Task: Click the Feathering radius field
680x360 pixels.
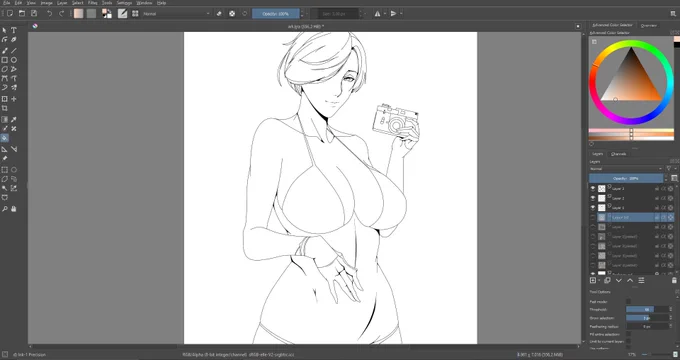Action: [x=647, y=326]
